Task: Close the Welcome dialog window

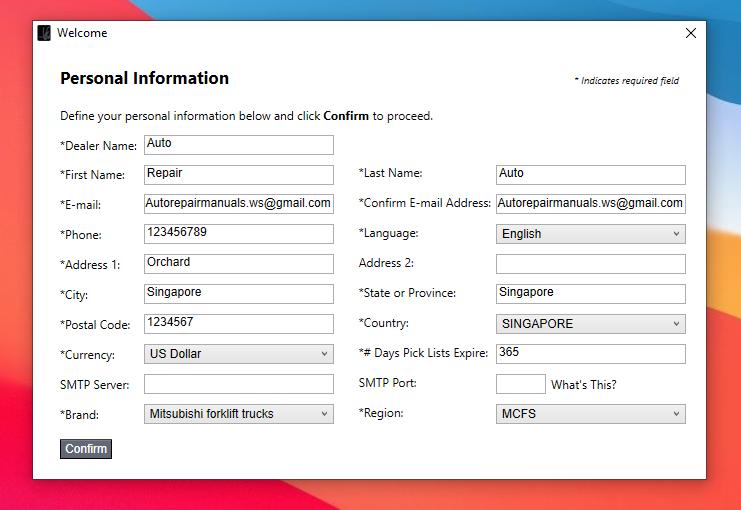Action: [x=690, y=33]
